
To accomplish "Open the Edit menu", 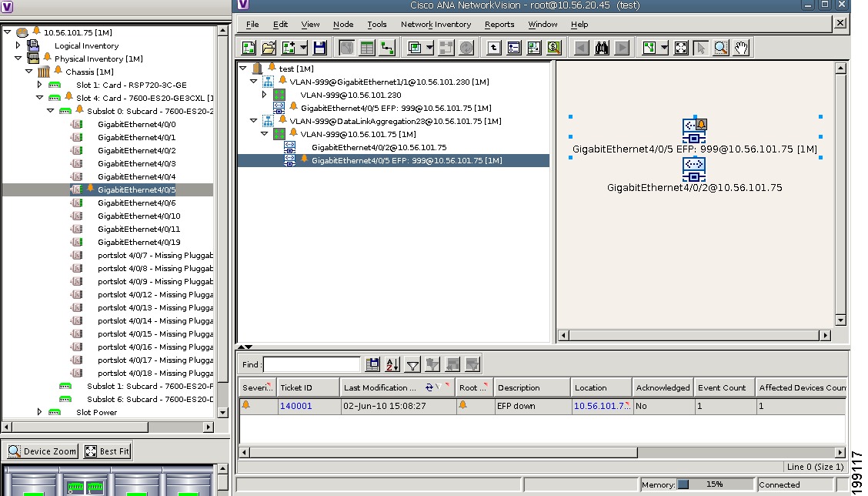I will coord(280,25).
